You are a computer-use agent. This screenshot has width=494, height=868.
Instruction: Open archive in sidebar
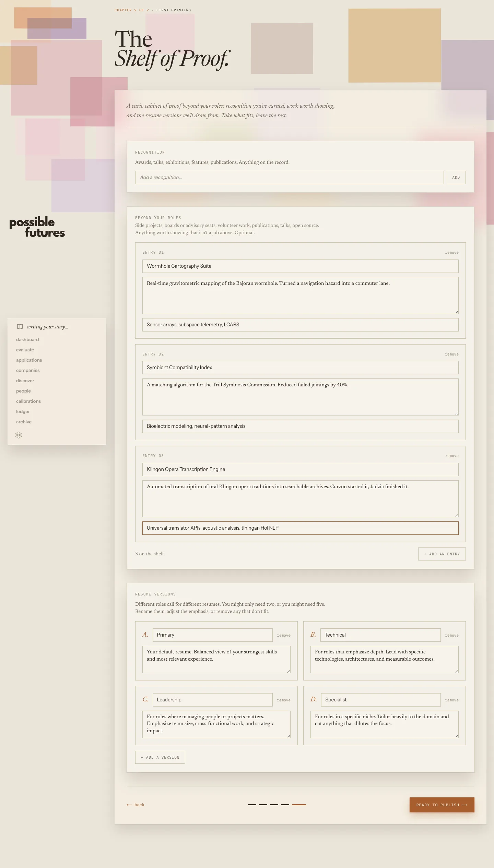point(24,422)
